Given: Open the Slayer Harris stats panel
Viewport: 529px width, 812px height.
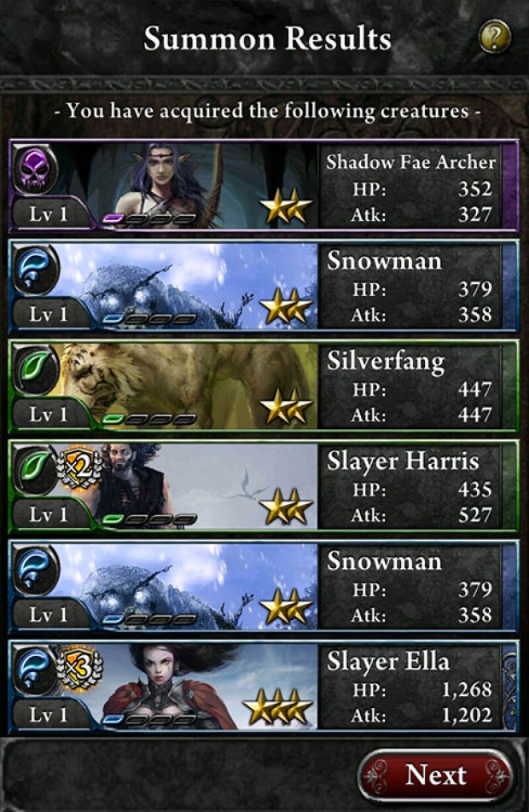Looking at the screenshot, I should (410, 486).
